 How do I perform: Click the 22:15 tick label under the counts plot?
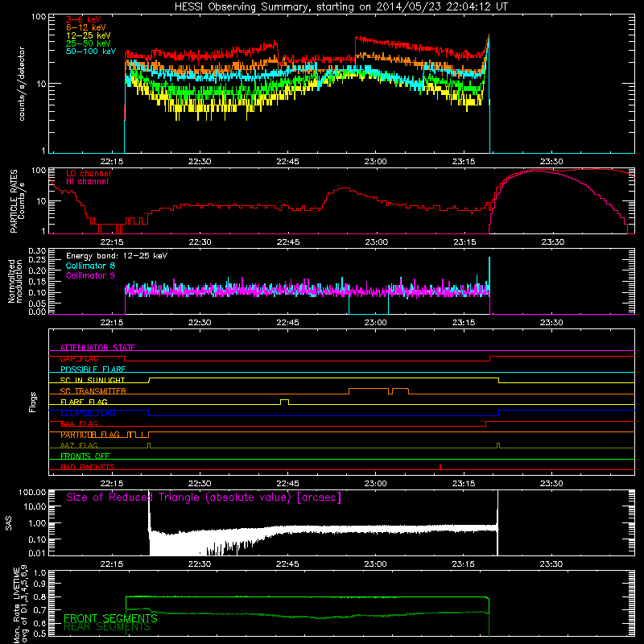tap(112, 162)
